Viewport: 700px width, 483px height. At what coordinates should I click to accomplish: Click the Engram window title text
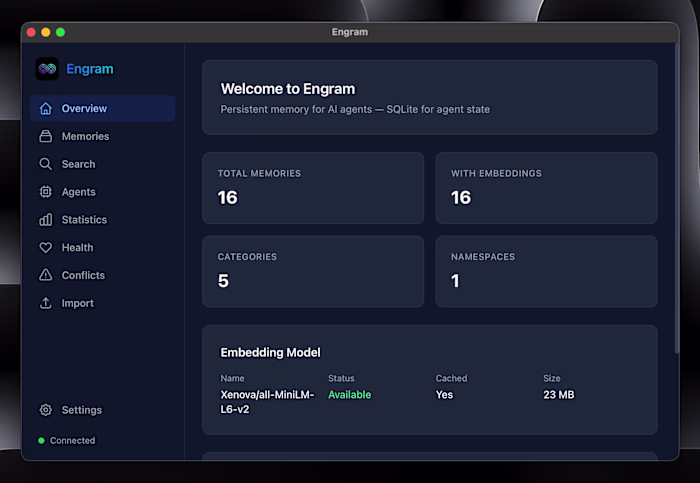350,32
